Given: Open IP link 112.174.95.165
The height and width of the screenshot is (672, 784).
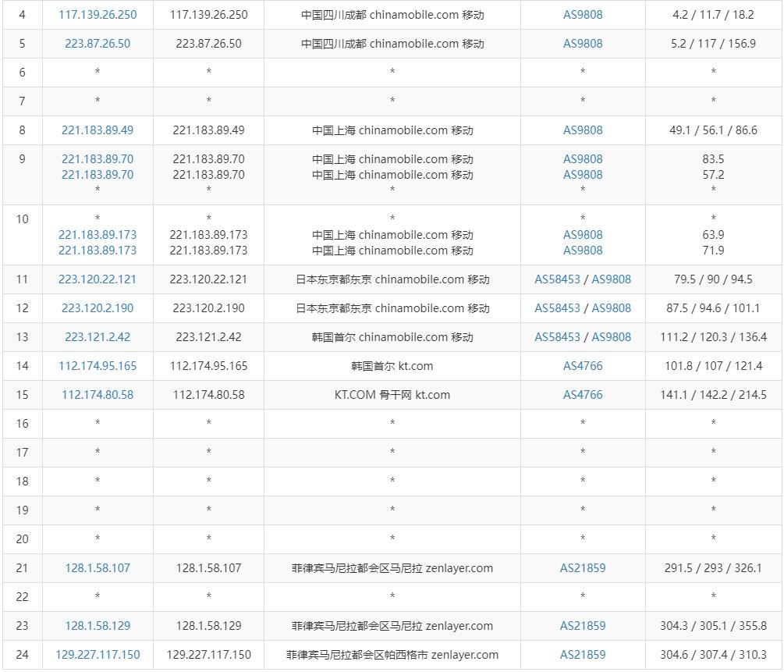Looking at the screenshot, I should coord(98,366).
